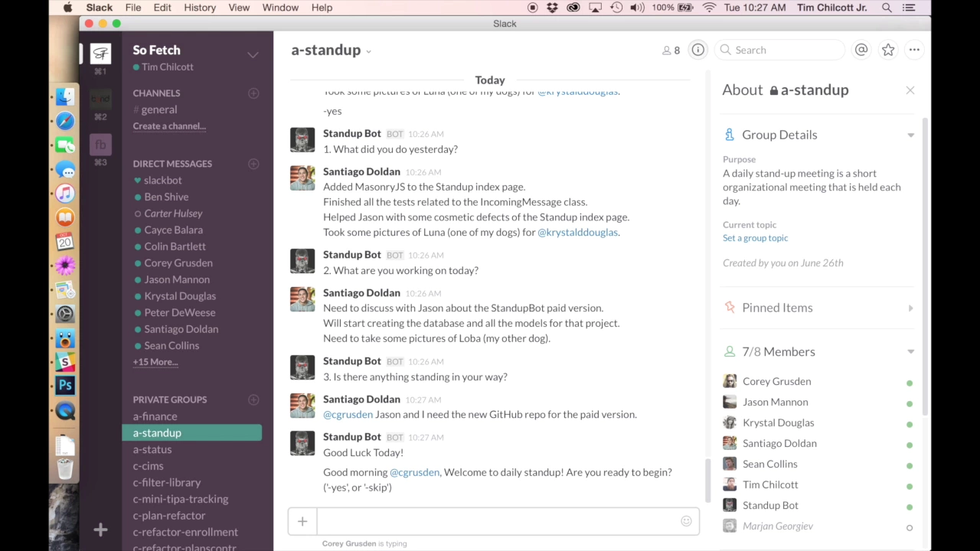Click the message input box
The height and width of the screenshot is (551, 980).
click(497, 521)
